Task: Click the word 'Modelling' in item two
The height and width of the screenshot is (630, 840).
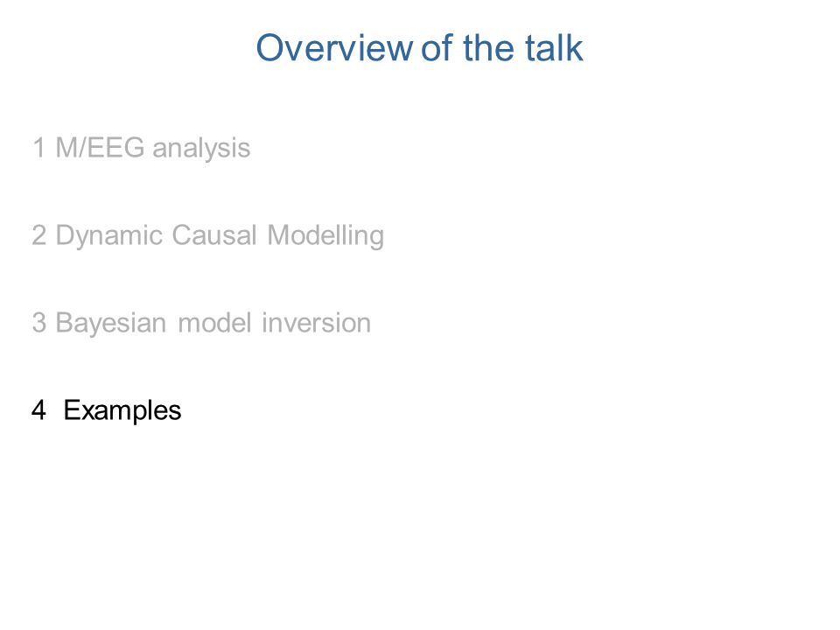Action: coord(325,236)
